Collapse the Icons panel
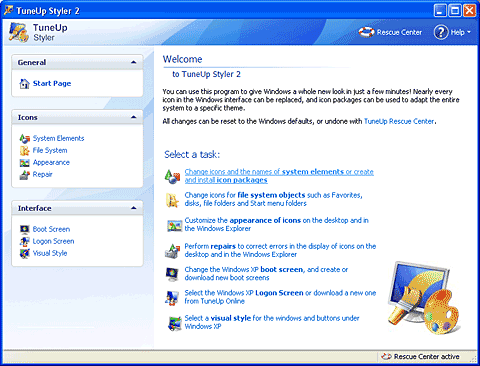The width and height of the screenshot is (480, 366). tap(134, 117)
